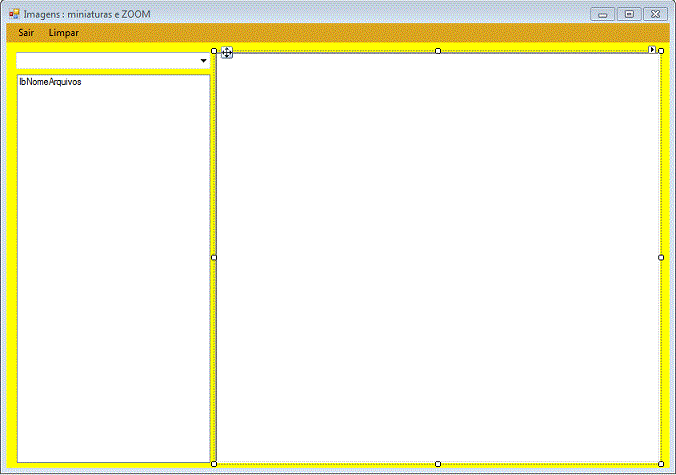Viewport: 676px width, 475px height.
Task: Click the bottom-right corner resize handle
Action: [x=661, y=464]
